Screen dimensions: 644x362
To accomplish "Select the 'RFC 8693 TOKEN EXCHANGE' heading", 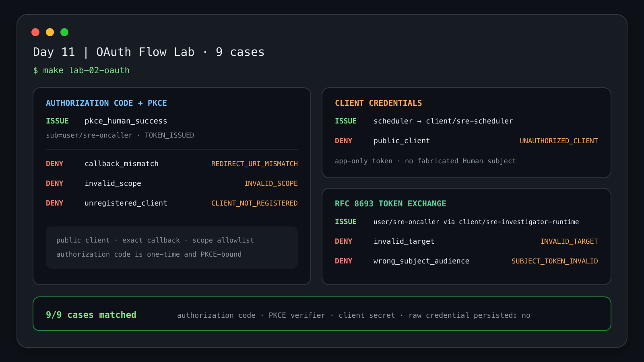I will pos(390,204).
